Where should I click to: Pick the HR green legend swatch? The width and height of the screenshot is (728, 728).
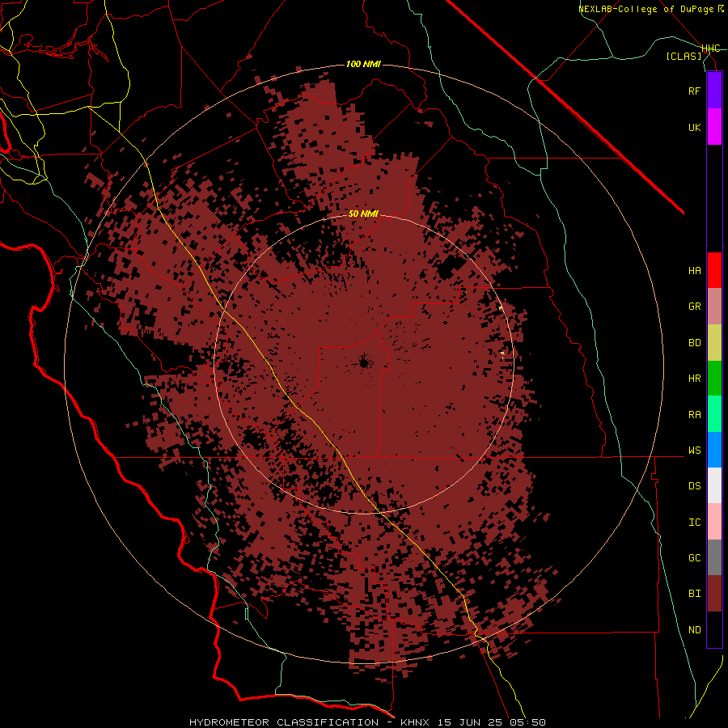(x=714, y=379)
